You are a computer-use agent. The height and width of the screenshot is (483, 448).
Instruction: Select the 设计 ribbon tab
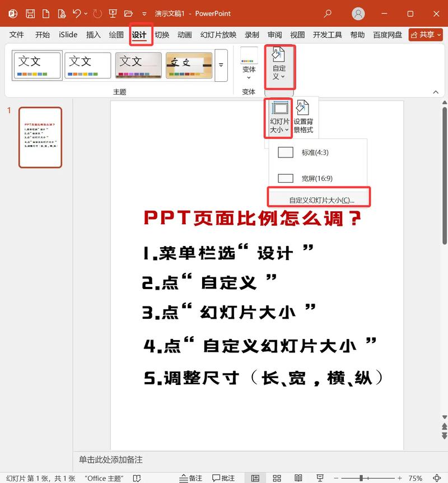[x=139, y=35]
